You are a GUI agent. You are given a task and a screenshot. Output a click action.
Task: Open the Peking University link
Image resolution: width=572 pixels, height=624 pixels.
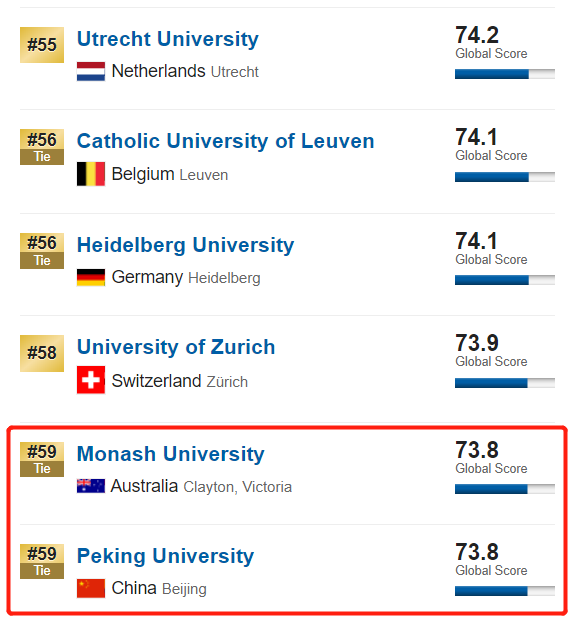coord(165,556)
